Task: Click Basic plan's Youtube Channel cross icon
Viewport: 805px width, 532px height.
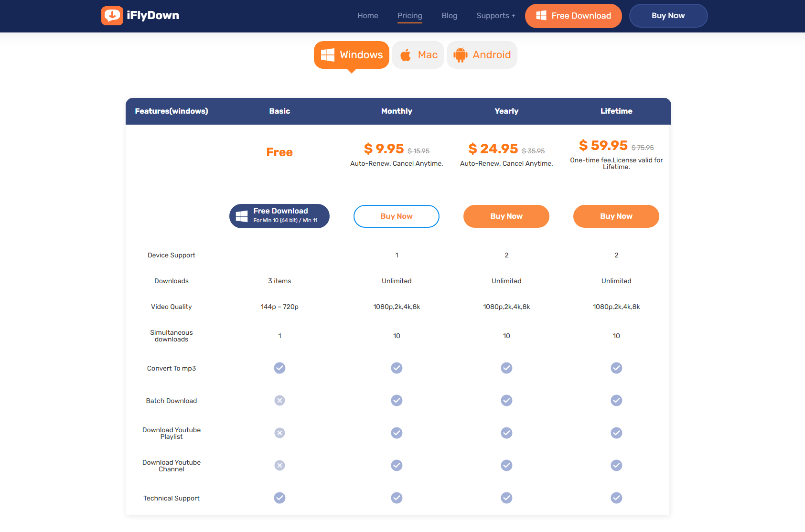Action: pyautogui.click(x=279, y=466)
